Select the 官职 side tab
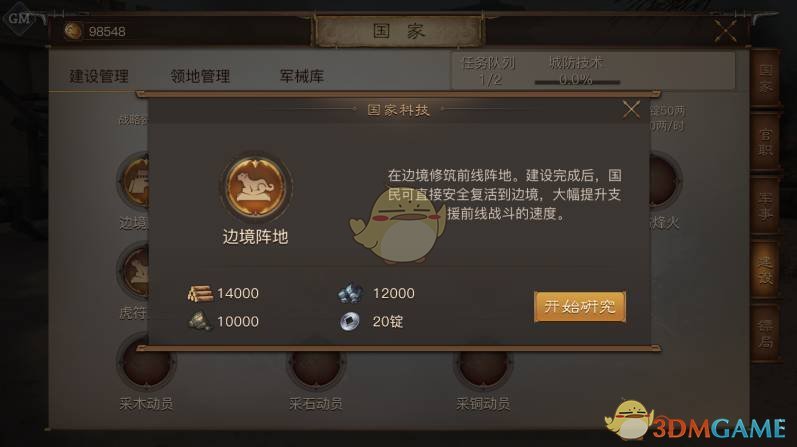This screenshot has width=797, height=447. [765, 143]
